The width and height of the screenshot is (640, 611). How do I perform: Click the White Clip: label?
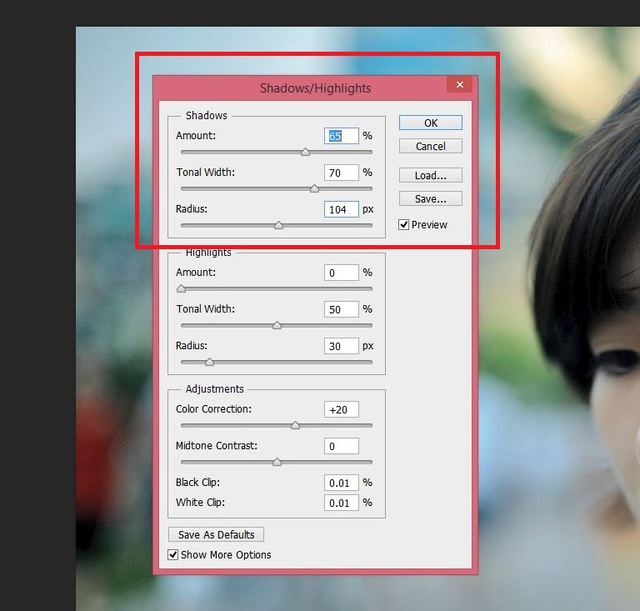pyautogui.click(x=200, y=502)
